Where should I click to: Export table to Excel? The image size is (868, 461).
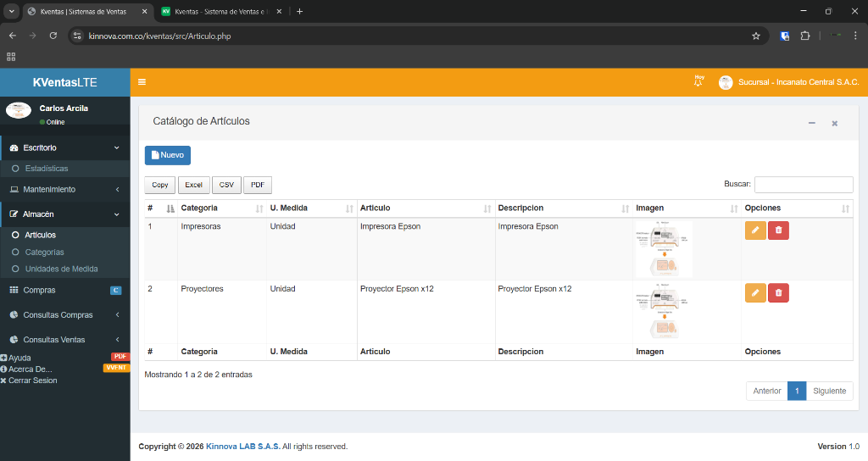click(x=194, y=185)
